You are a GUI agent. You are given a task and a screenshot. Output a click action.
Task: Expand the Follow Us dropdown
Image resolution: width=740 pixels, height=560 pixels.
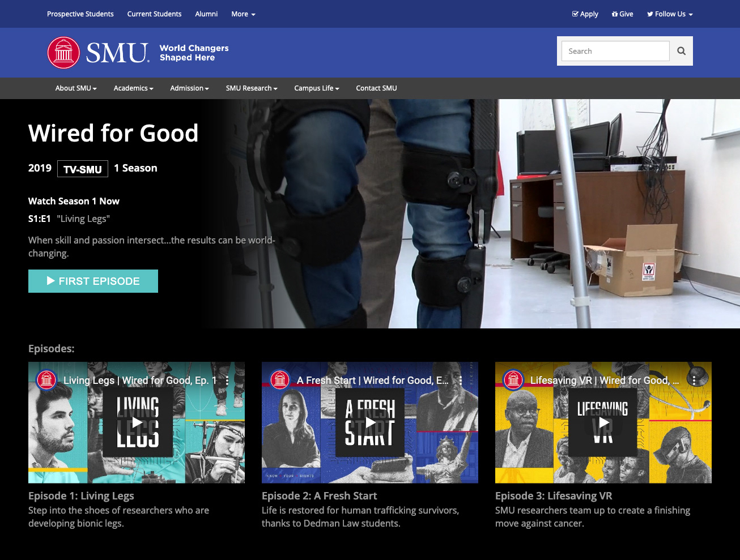670,14
